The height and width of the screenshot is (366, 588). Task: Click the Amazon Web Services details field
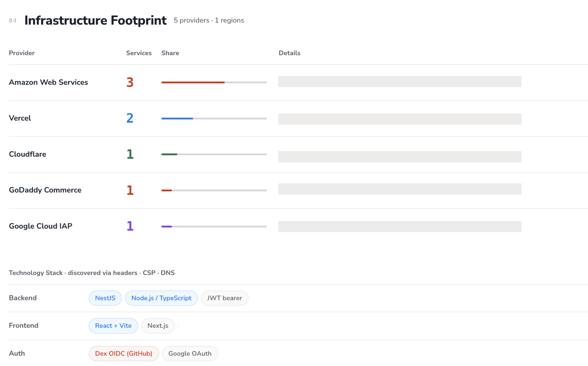tap(400, 82)
